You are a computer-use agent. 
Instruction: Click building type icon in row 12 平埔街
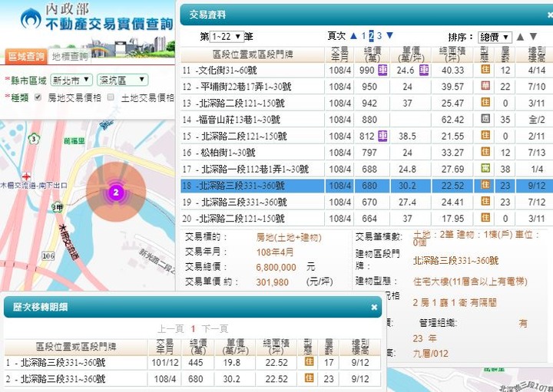pos(485,86)
